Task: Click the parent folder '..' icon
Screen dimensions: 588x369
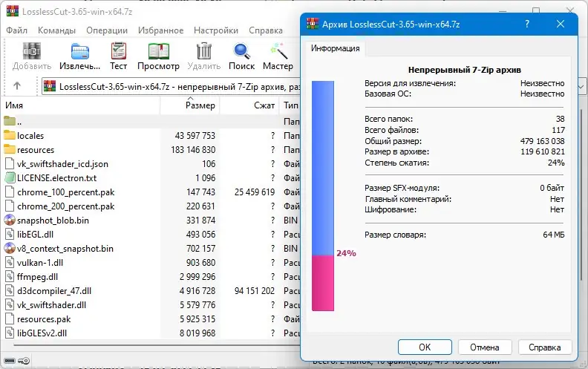Action: (10, 121)
